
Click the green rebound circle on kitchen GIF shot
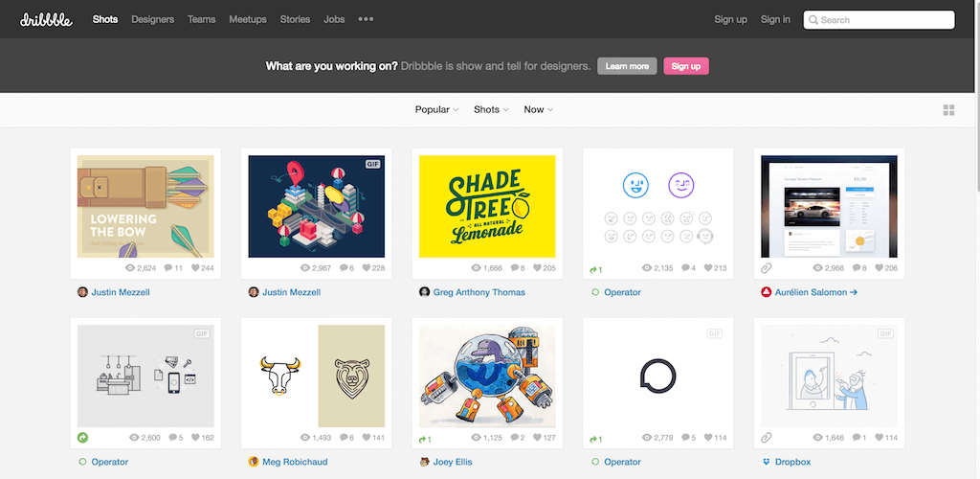(82, 438)
